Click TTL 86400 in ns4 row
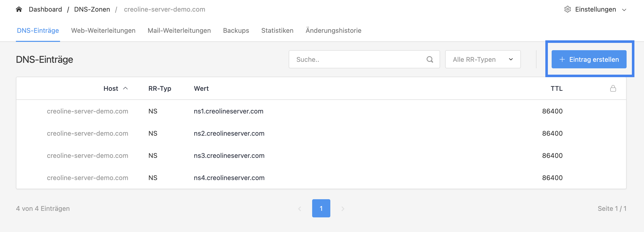Image resolution: width=644 pixels, height=232 pixels. [552, 178]
